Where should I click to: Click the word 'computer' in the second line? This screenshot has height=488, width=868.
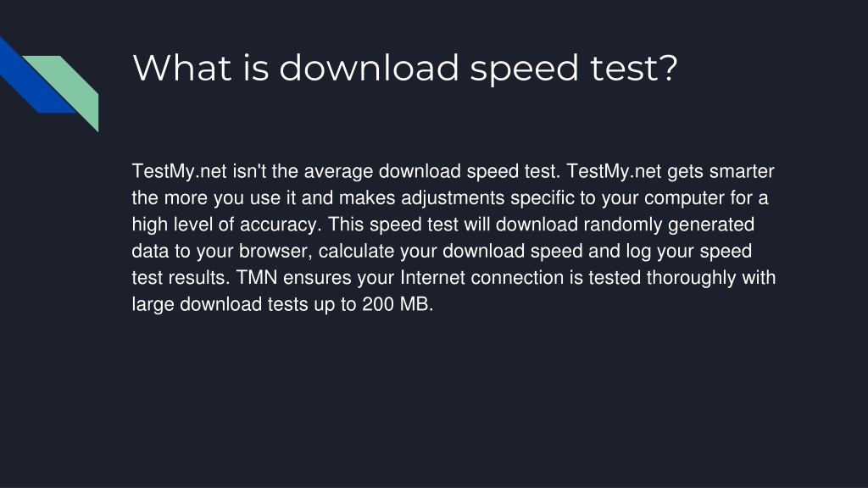[684, 199]
